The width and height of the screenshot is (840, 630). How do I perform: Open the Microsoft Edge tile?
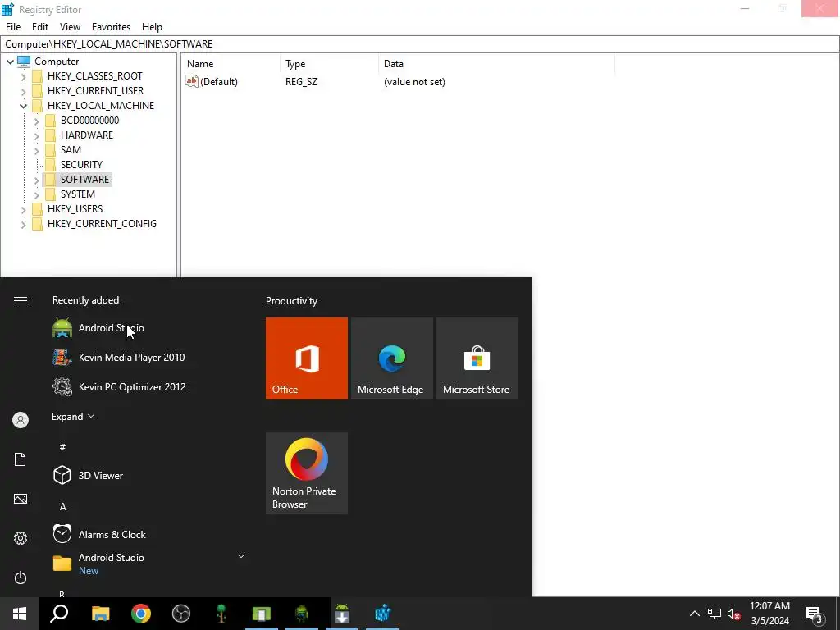coord(391,358)
